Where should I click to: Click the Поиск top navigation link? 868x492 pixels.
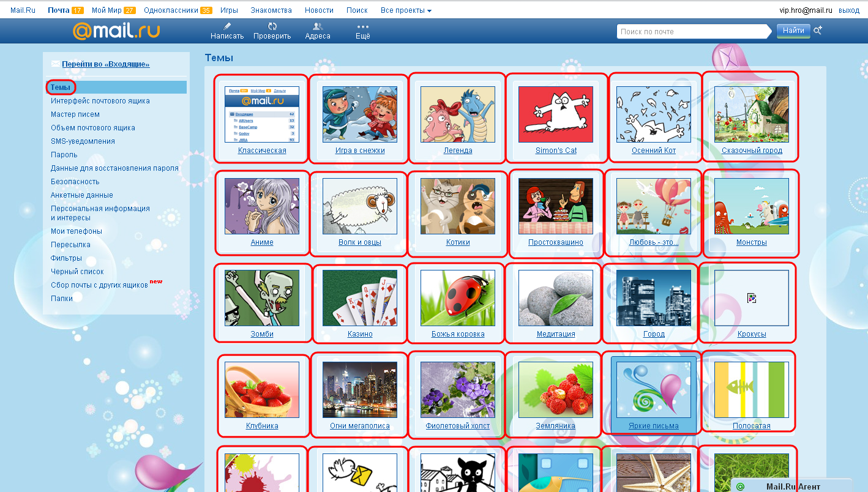[x=357, y=10]
